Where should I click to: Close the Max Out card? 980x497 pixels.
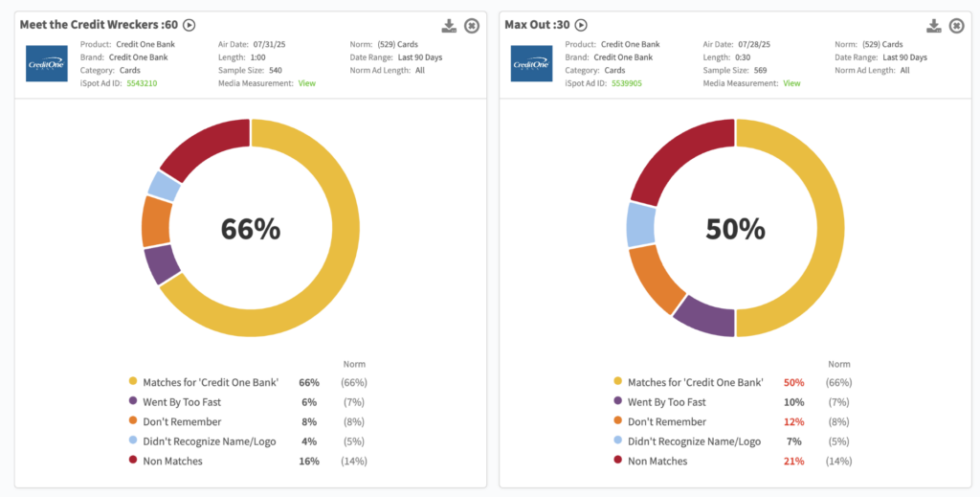click(x=956, y=26)
